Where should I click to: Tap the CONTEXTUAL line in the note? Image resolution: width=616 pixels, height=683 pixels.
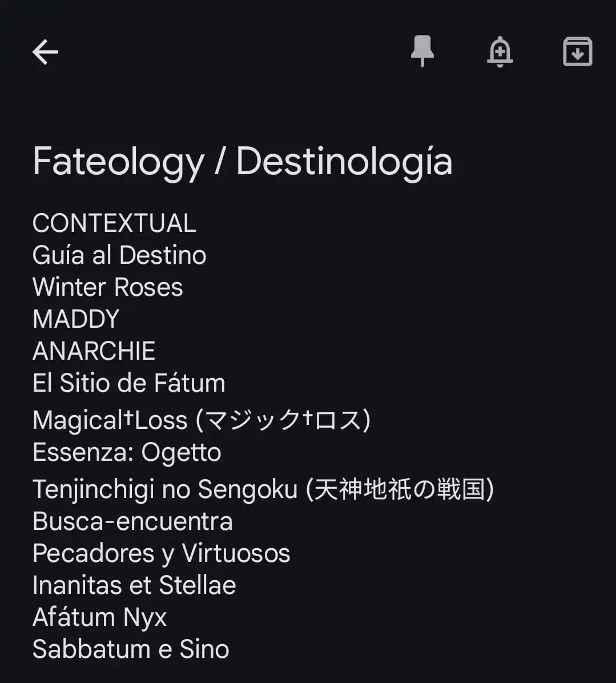(x=115, y=223)
